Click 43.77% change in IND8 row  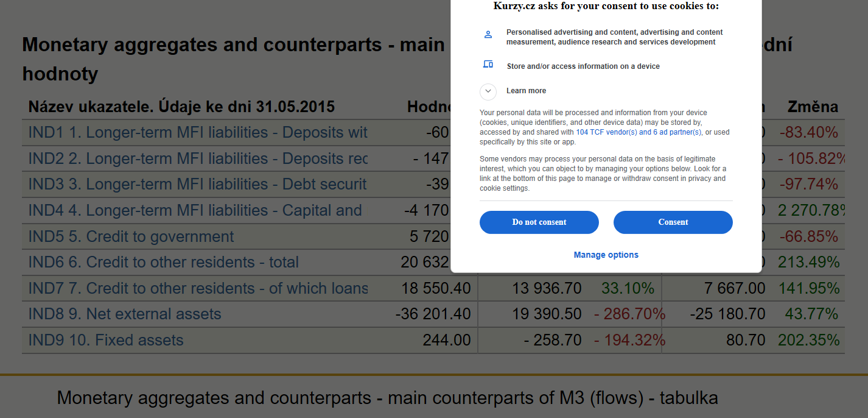tap(812, 314)
